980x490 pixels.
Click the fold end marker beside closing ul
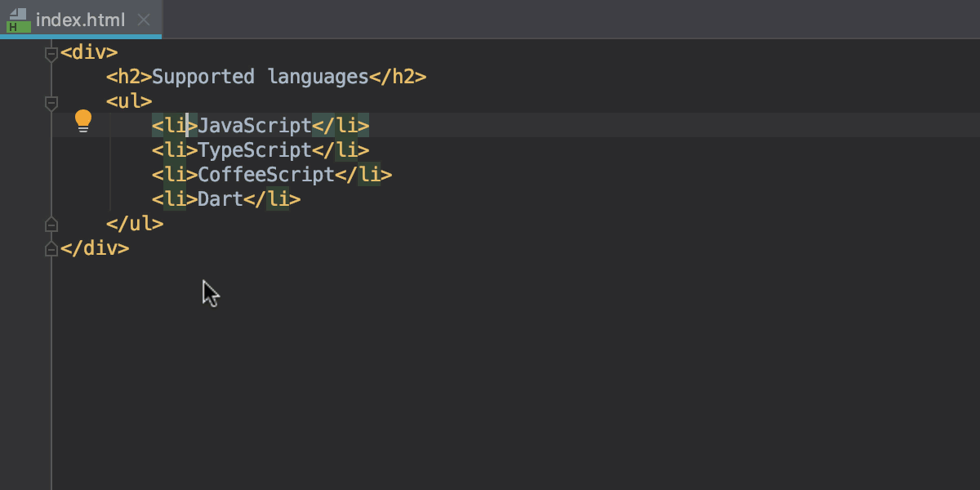[x=51, y=225]
